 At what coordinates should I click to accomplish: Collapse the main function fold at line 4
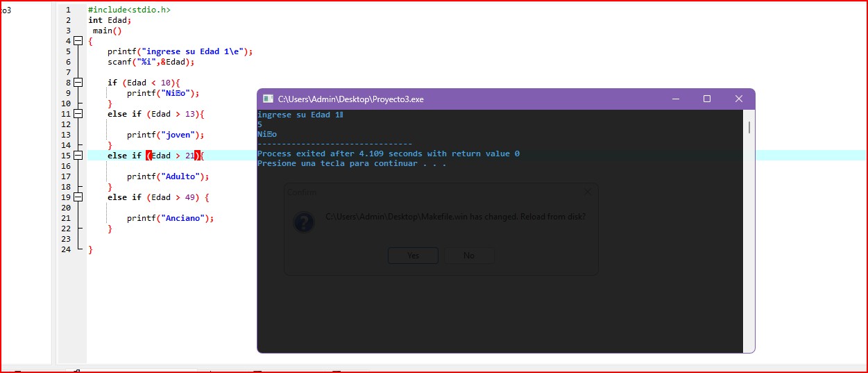78,41
